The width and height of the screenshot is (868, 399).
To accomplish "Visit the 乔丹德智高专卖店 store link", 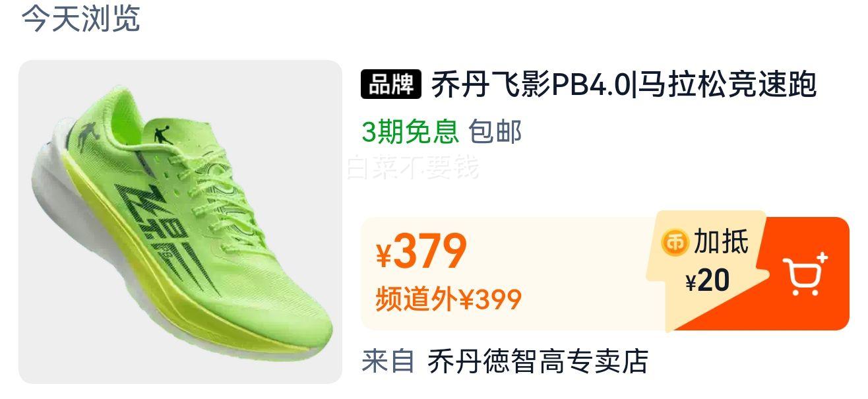I will (x=538, y=361).
